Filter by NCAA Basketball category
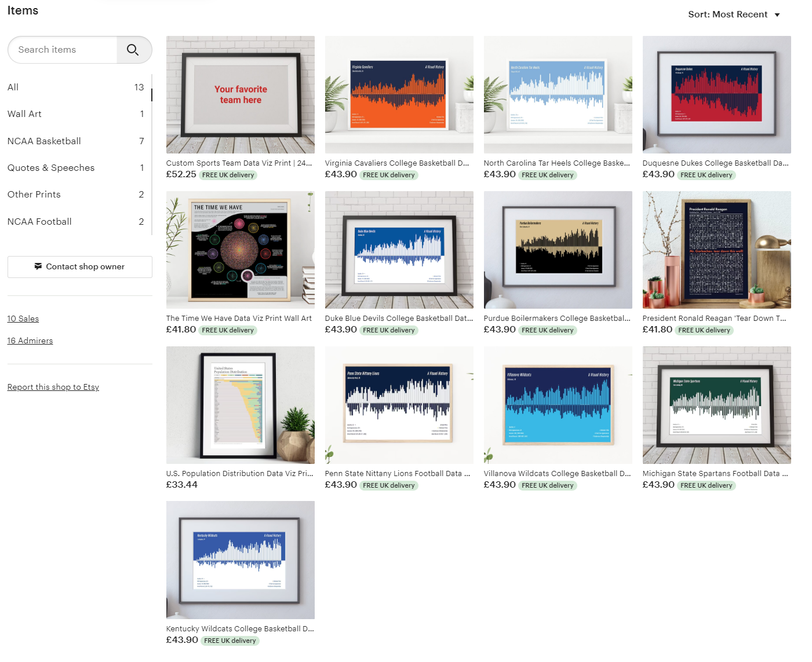812x662 pixels. tap(44, 141)
